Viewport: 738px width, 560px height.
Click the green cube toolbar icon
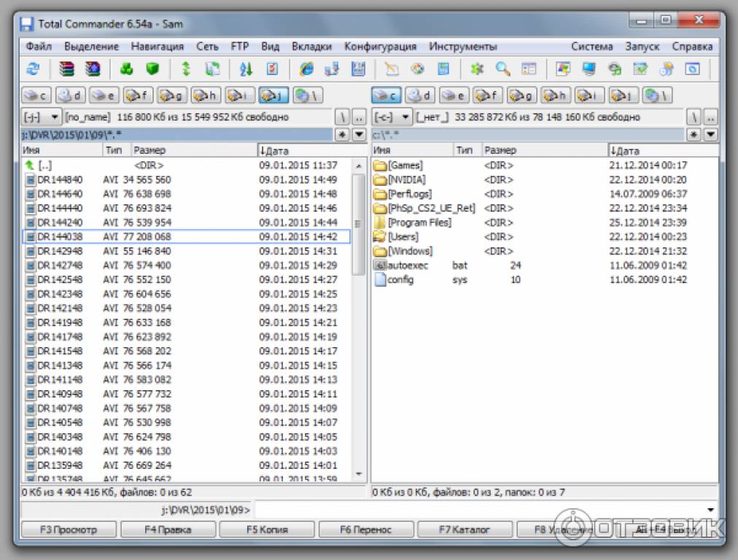pos(152,69)
